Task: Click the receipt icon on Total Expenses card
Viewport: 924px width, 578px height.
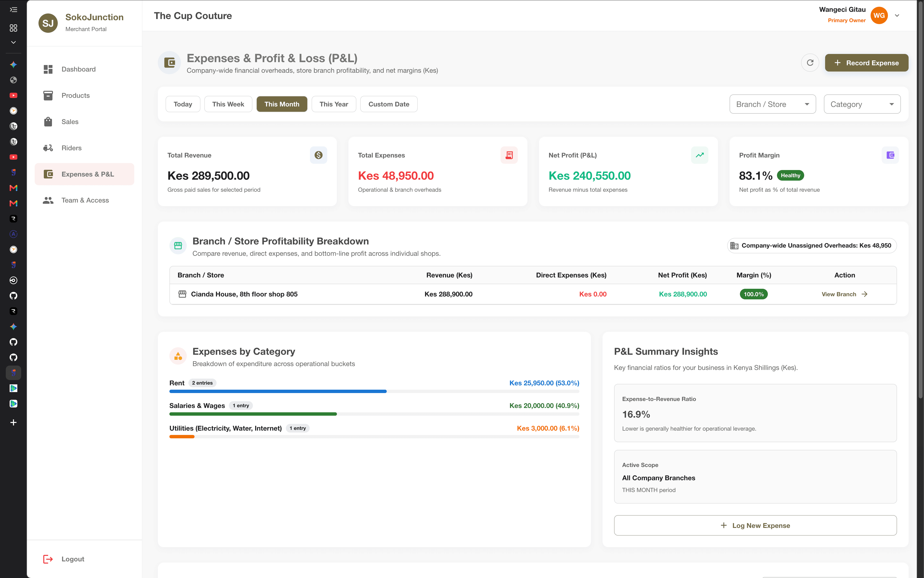Action: pyautogui.click(x=509, y=155)
